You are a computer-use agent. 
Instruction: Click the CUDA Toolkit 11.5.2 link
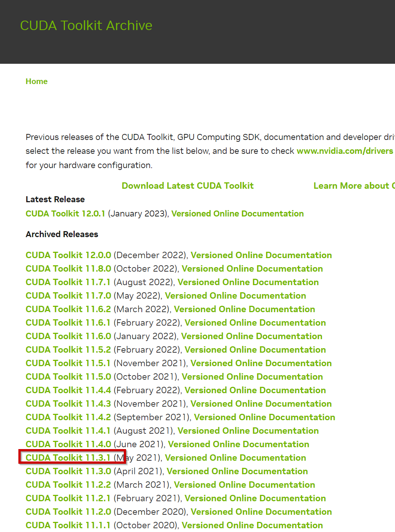(68, 350)
